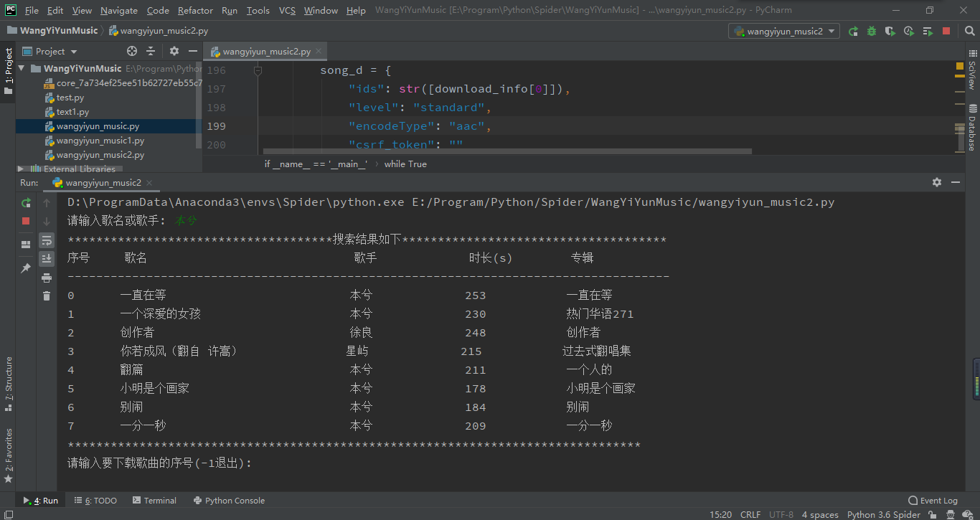Click the CRLF line separator status
980x520 pixels.
750,514
